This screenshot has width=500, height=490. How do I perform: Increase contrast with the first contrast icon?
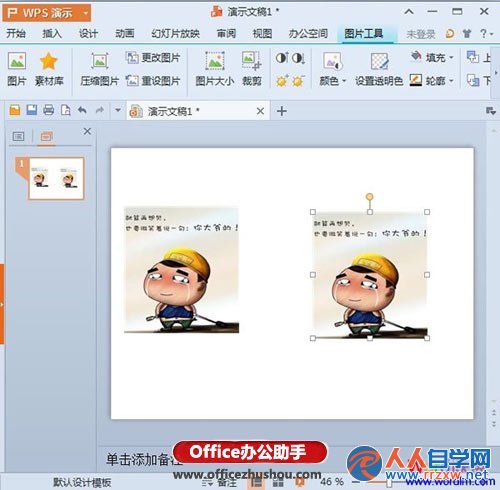pyautogui.click(x=282, y=58)
